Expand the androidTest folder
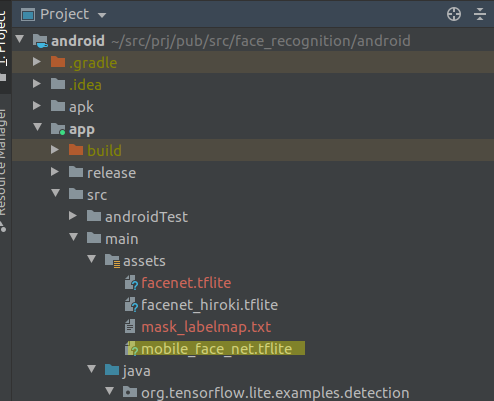 tap(73, 216)
